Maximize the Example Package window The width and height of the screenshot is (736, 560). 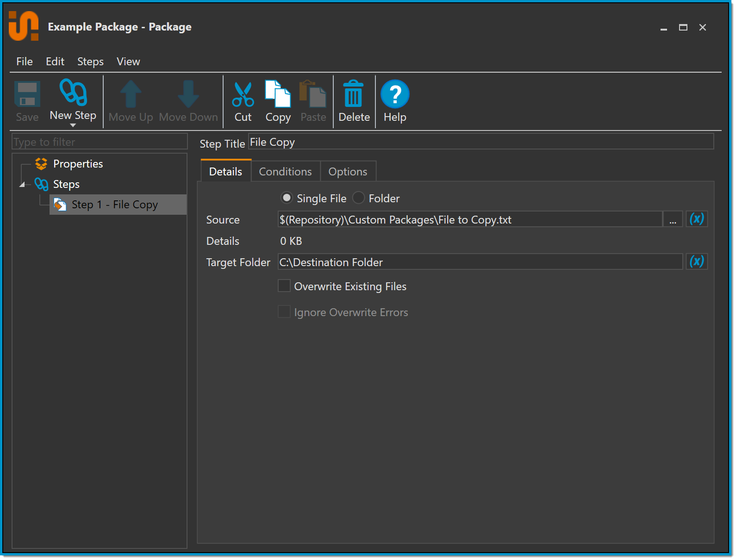point(683,28)
